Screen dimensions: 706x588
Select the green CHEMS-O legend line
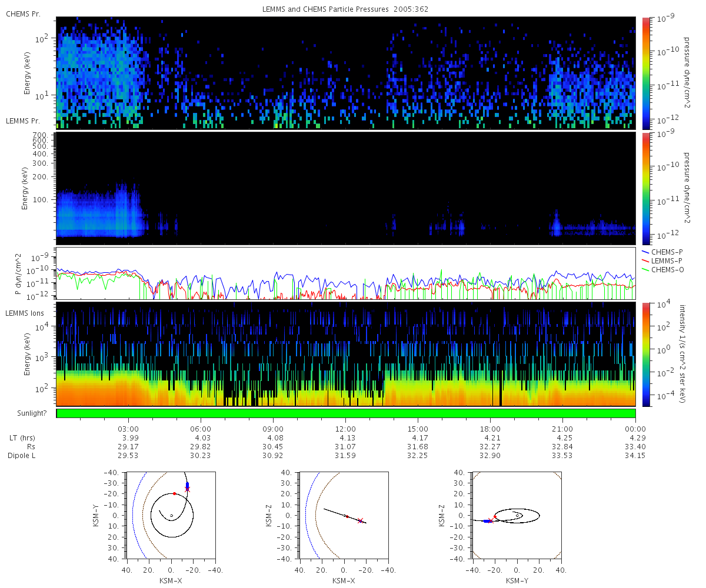(x=646, y=269)
